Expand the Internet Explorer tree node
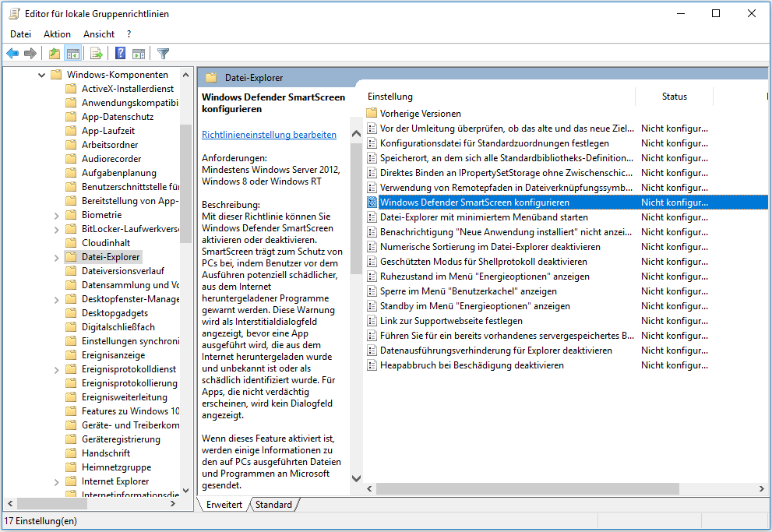772x532 pixels. pos(56,482)
